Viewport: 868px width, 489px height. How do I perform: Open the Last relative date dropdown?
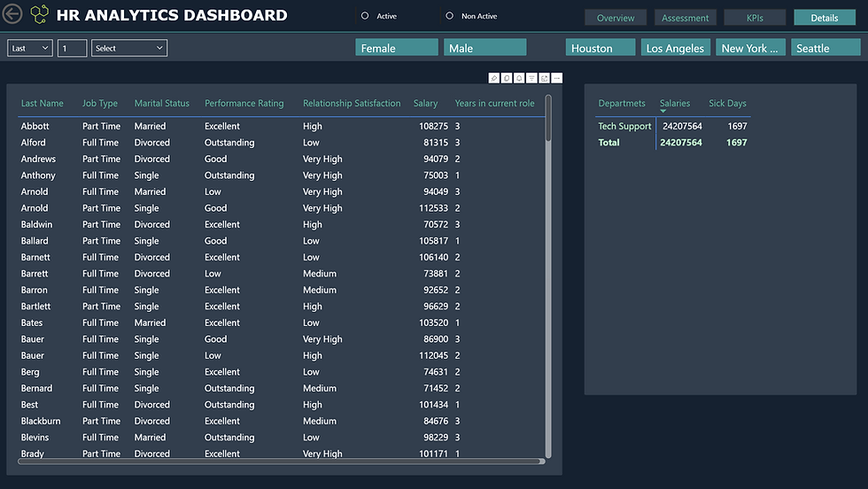[30, 48]
